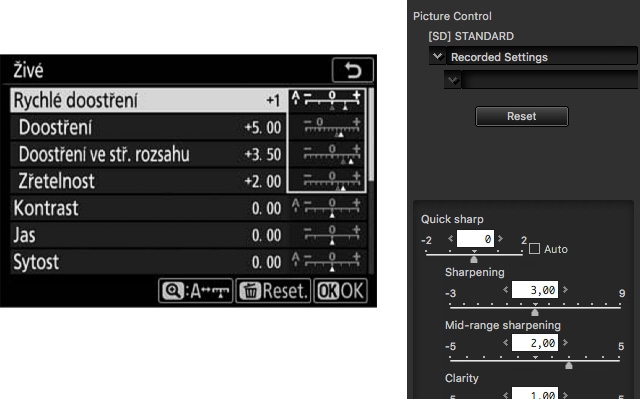Select the Rychlé doostření row
This screenshot has height=399, width=640.
(149, 100)
